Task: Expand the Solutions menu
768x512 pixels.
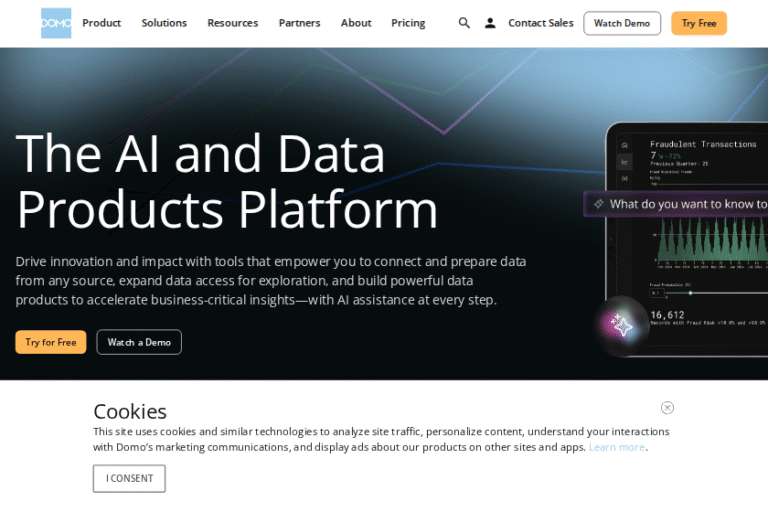Action: click(164, 23)
